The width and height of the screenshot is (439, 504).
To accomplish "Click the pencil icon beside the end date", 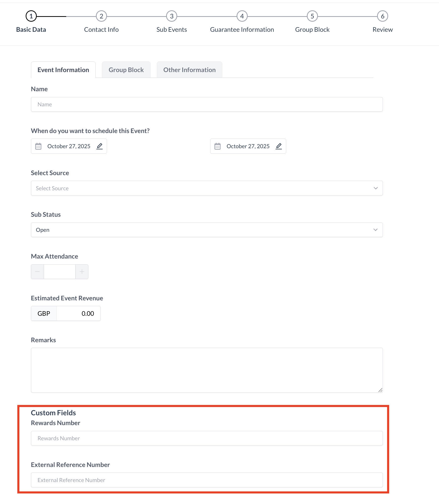I will [x=279, y=146].
